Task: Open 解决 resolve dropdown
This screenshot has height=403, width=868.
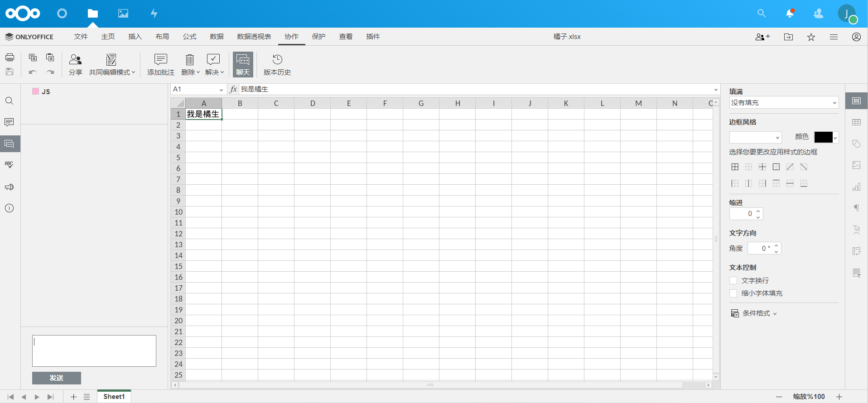Action: 214,65
